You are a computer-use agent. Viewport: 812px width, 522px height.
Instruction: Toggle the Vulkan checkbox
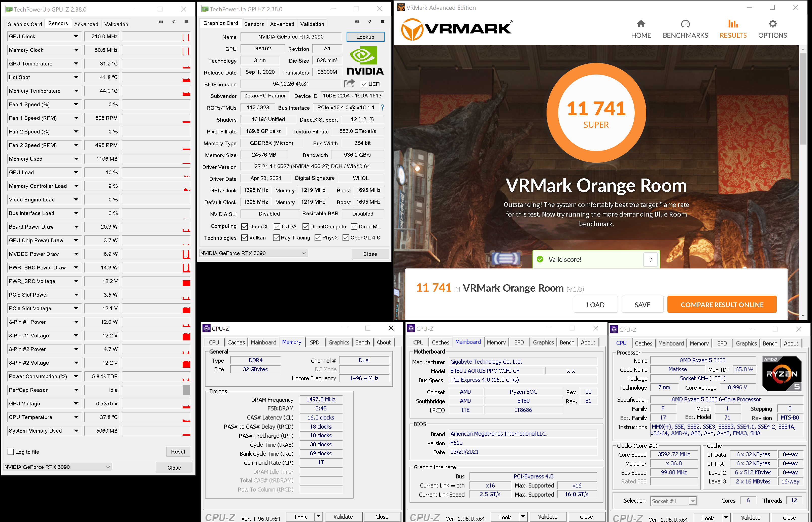245,238
